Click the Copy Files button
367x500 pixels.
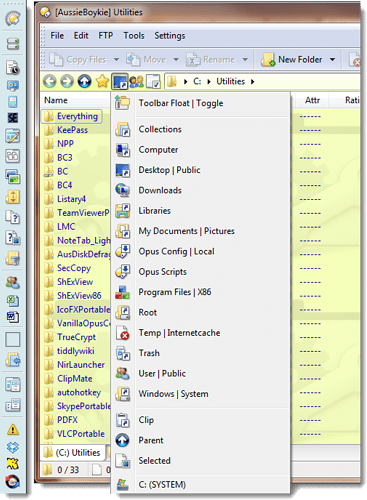click(x=78, y=60)
